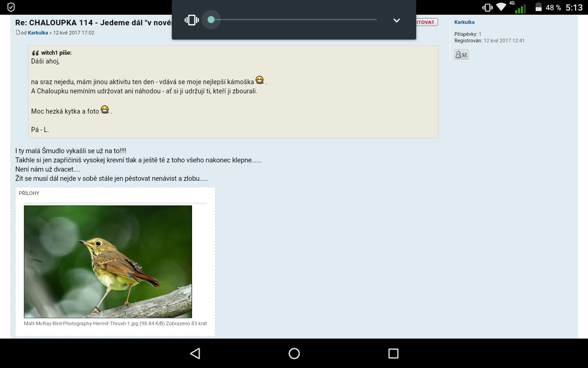Open Karkulka profile from right sidebar
The image size is (588, 368).
tap(464, 22)
